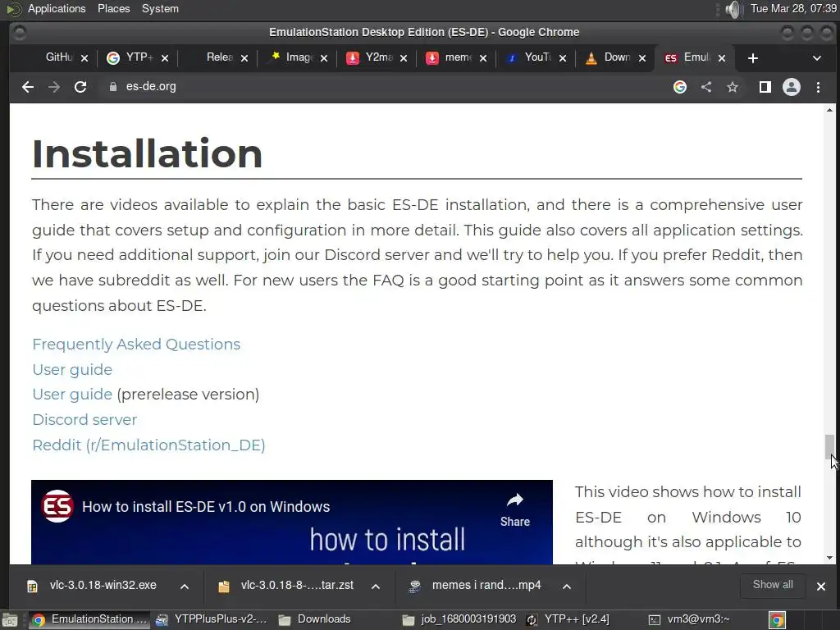This screenshot has width=840, height=630.
Task: Click the address bar URL es-de.org
Action: point(151,87)
